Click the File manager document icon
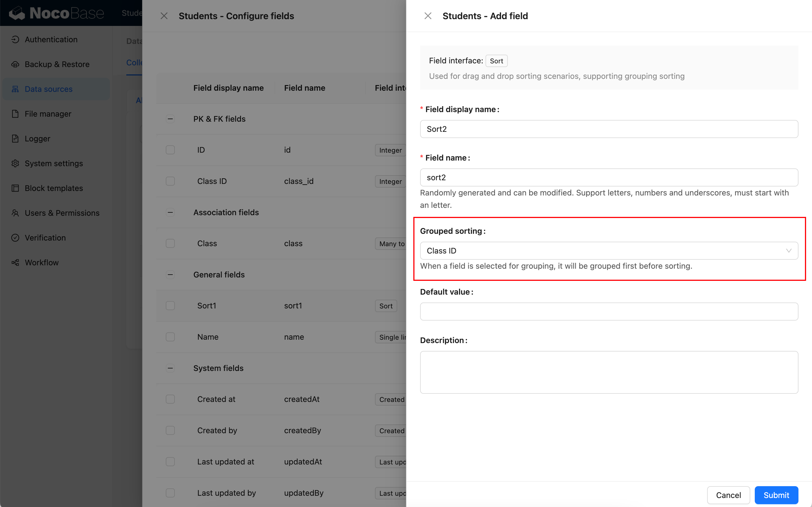The width and height of the screenshot is (812, 507). (x=15, y=114)
